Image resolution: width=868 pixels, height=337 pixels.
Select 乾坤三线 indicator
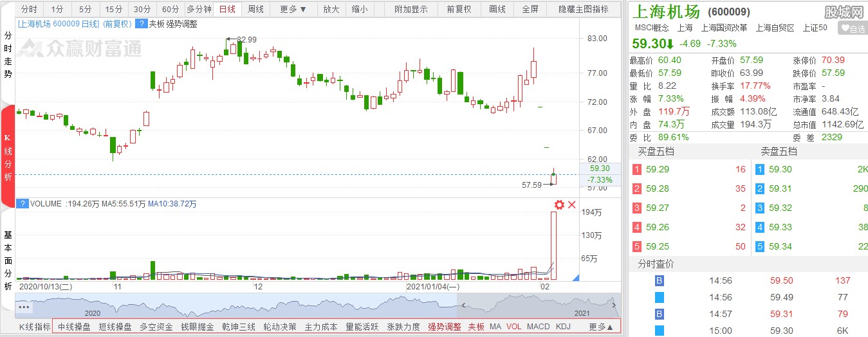coord(239,327)
